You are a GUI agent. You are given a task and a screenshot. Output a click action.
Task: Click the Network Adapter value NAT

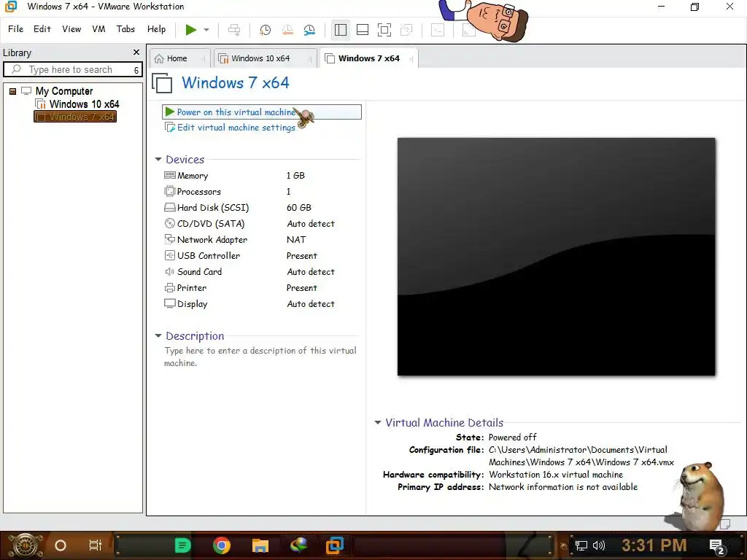(296, 239)
